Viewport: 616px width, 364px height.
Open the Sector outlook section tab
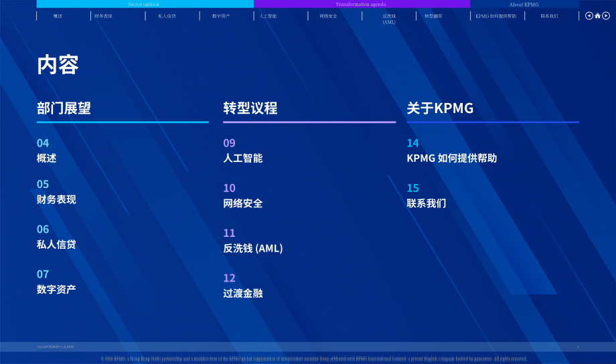pyautogui.click(x=145, y=4)
